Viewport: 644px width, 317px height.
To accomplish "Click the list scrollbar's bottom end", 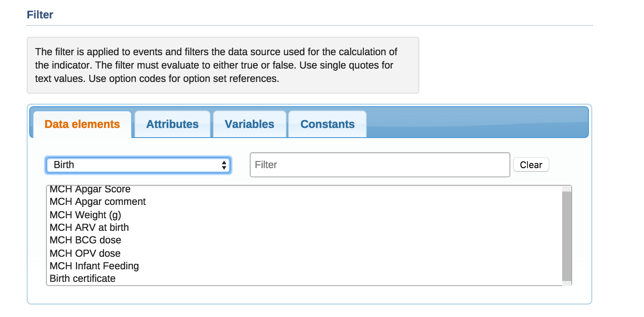I will click(x=567, y=283).
